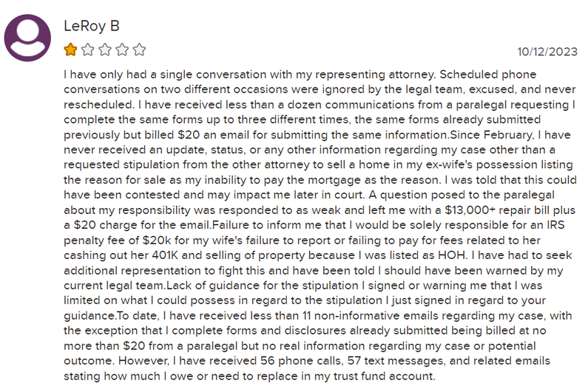
Task: Select the fourth empty rating star
Action: click(122, 50)
